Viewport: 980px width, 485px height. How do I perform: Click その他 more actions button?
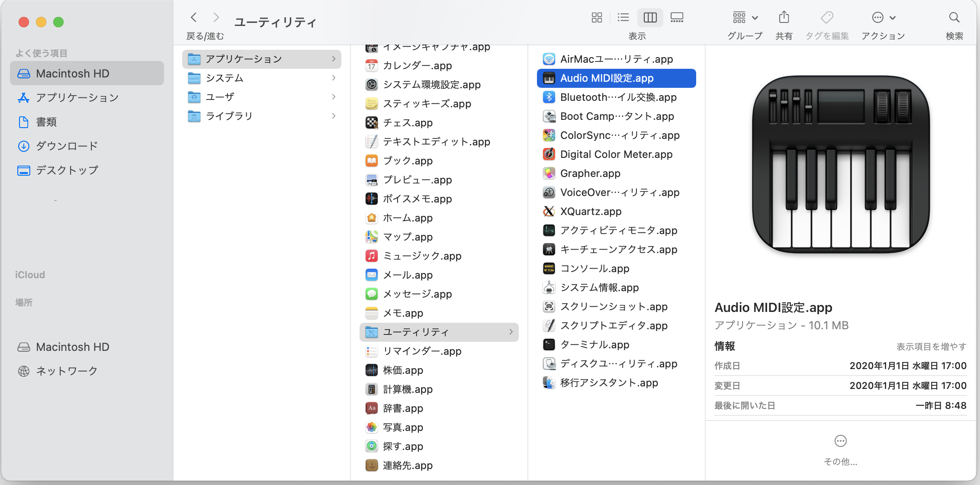click(x=840, y=450)
